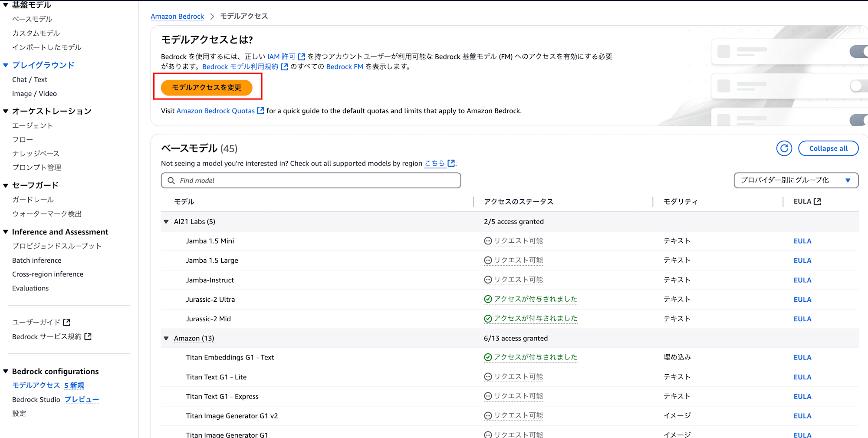Click the モデル column header

click(x=184, y=201)
